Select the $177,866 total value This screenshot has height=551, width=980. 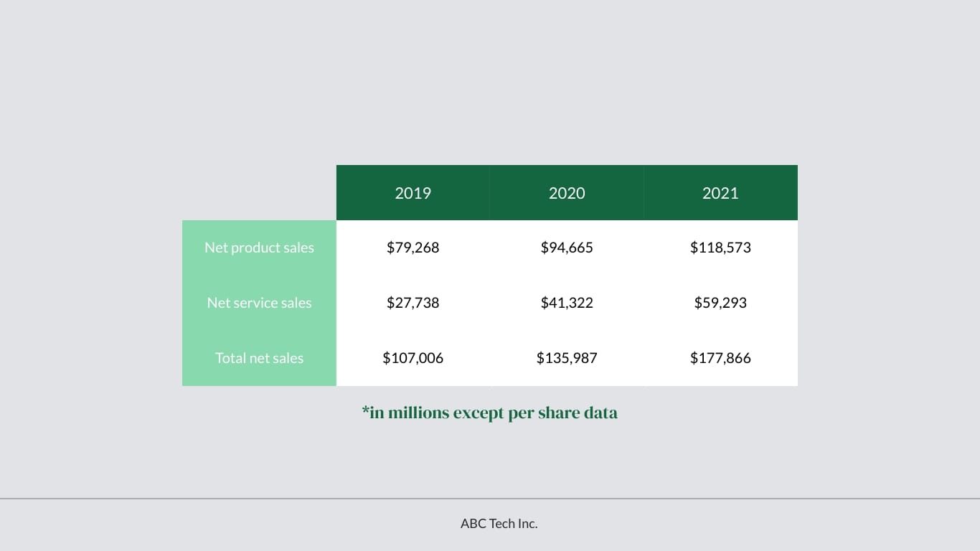(720, 358)
